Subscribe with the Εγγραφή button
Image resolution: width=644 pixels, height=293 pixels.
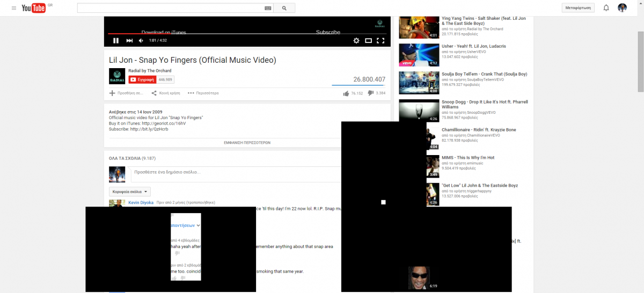(x=142, y=79)
